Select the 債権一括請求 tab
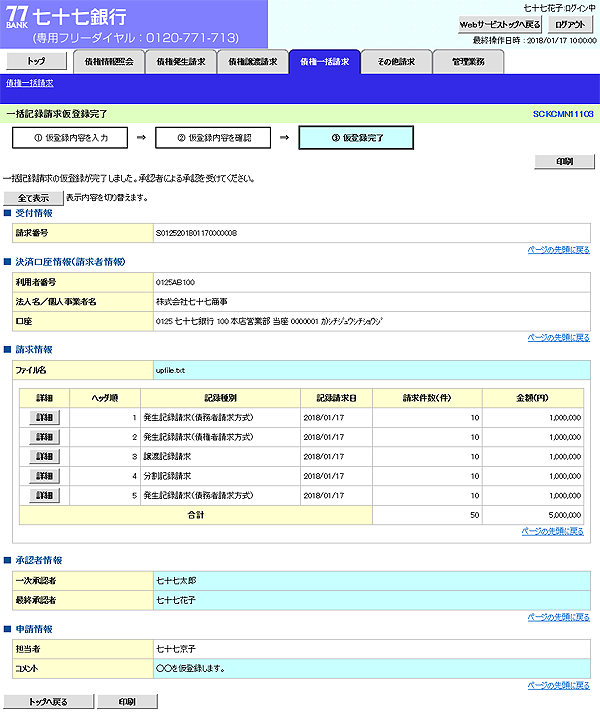The width and height of the screenshot is (600, 717). tap(325, 62)
